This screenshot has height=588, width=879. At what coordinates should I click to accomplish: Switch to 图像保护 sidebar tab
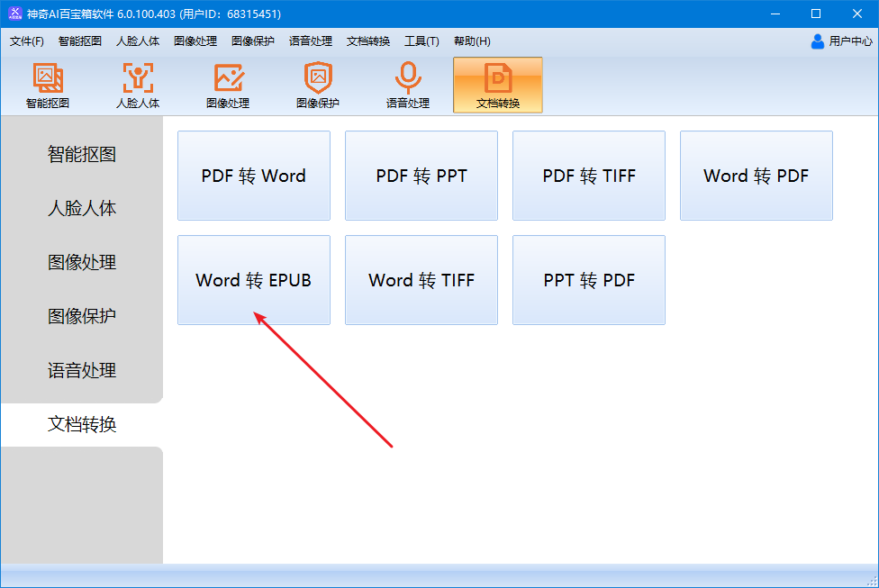[82, 316]
